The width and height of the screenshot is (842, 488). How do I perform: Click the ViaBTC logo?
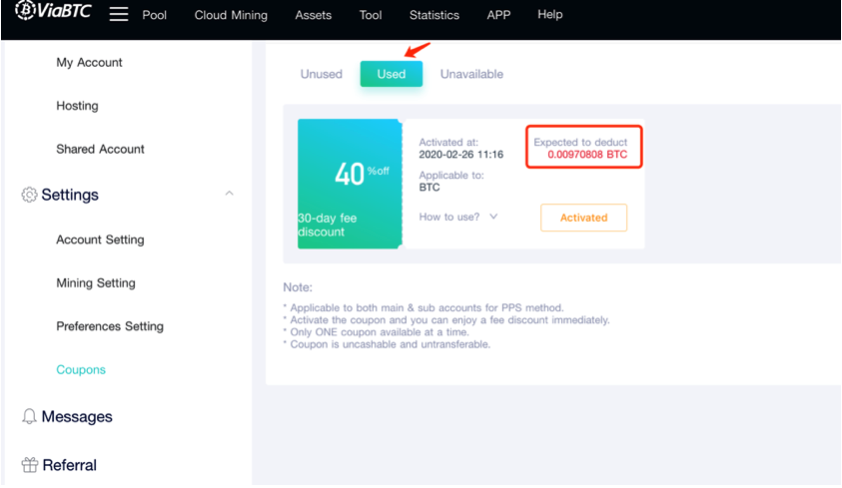click(54, 14)
